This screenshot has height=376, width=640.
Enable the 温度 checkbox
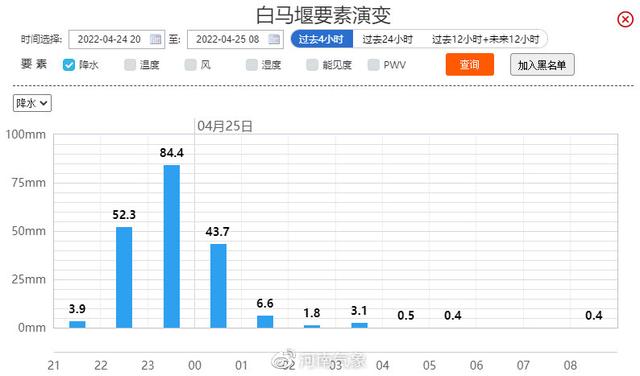(x=130, y=65)
